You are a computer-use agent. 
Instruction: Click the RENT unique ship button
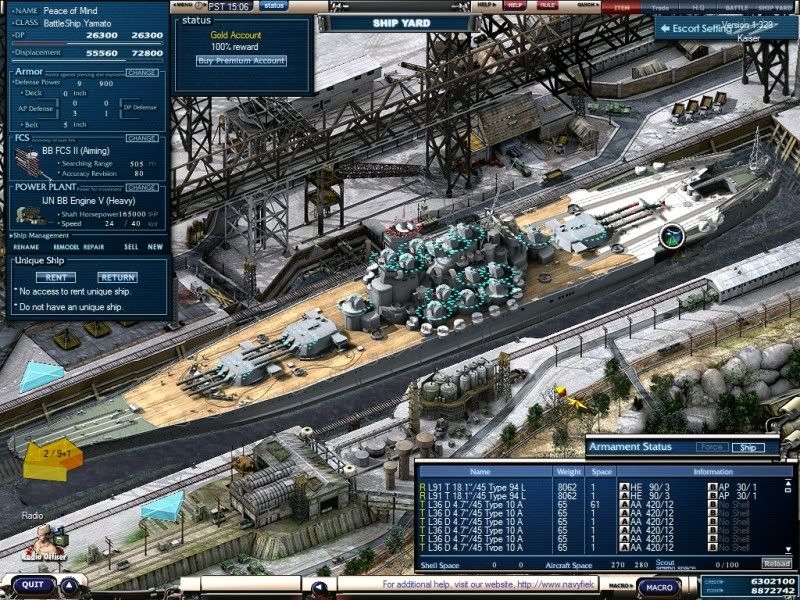[56, 278]
